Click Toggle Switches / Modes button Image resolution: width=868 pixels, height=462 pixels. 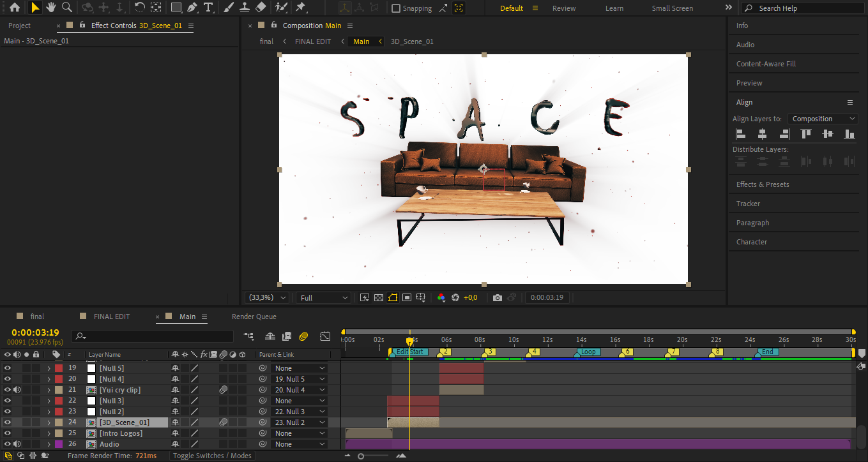[212, 456]
